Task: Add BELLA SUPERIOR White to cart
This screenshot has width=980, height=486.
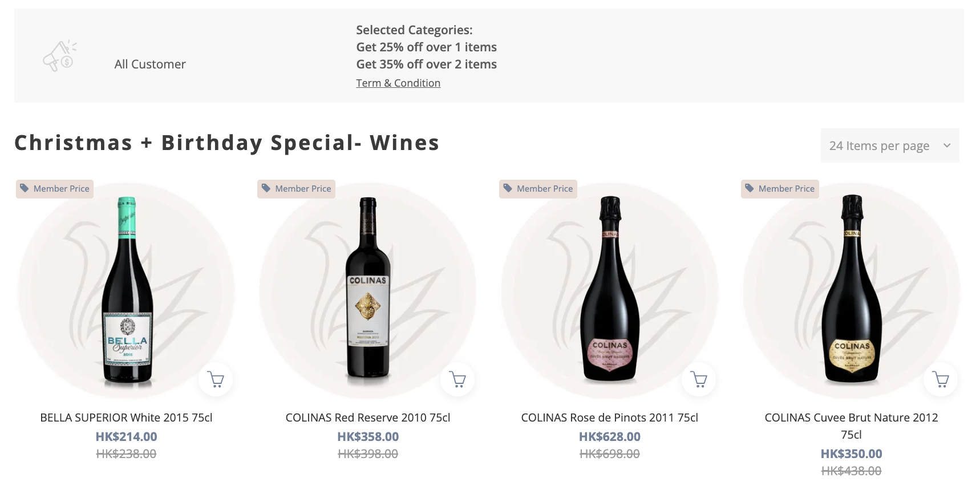Action: [216, 379]
